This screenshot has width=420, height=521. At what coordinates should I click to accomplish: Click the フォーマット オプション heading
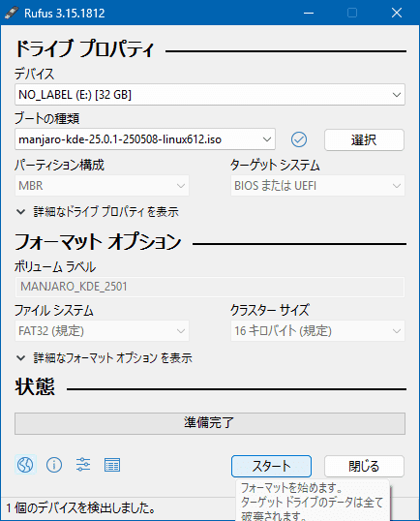(98, 241)
